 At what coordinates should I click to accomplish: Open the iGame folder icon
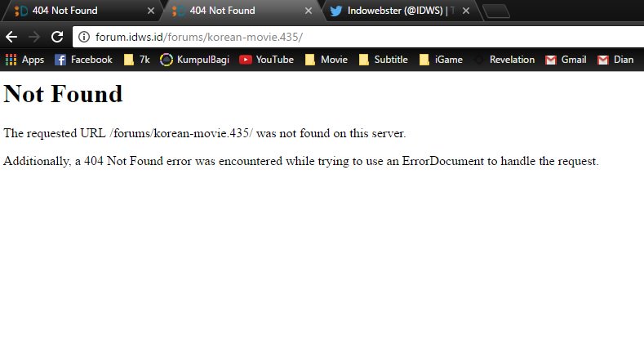click(x=424, y=60)
